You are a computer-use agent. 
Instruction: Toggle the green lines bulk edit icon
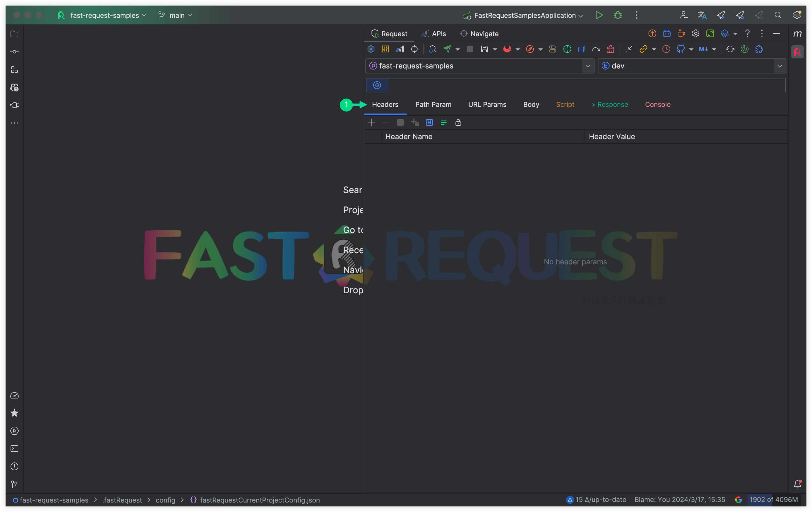tap(444, 122)
